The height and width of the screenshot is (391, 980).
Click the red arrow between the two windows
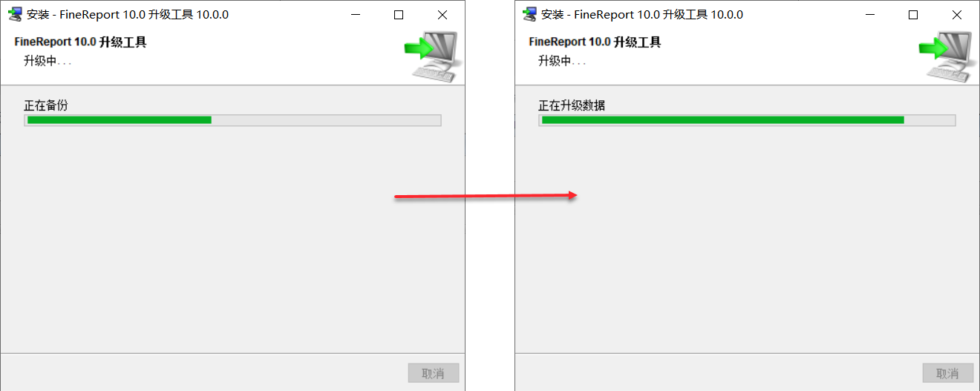click(x=486, y=196)
